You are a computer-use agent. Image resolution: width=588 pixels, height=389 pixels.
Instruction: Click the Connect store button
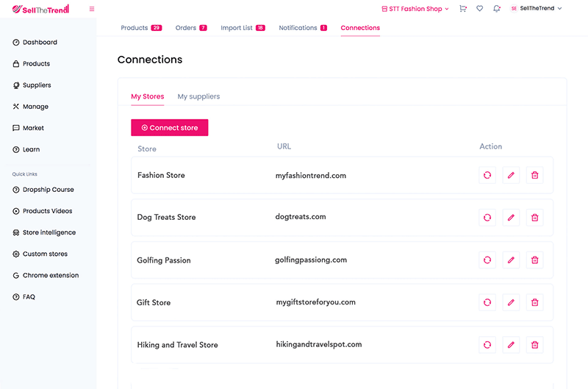[x=170, y=128]
